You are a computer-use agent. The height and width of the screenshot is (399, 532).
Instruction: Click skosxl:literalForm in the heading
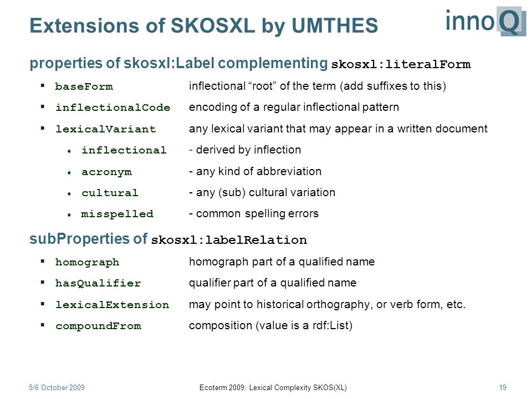pyautogui.click(x=401, y=64)
